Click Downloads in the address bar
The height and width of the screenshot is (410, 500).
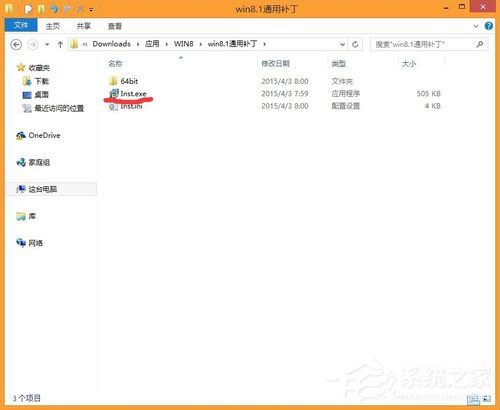[111, 44]
